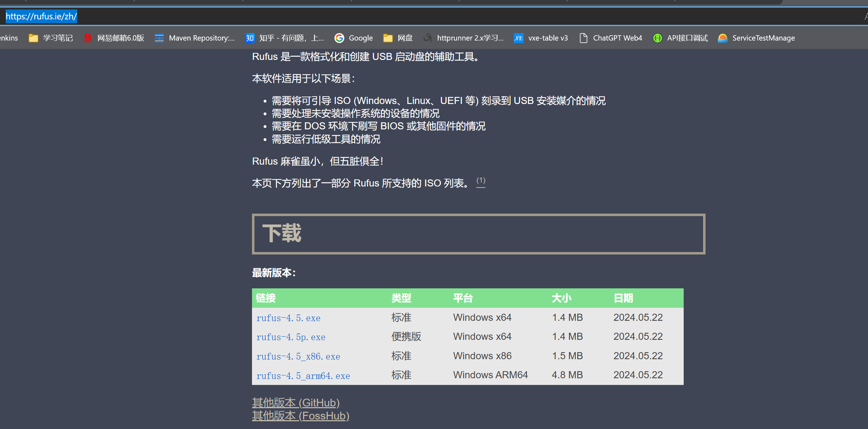Download rufus-4.5.exe standard build

click(x=288, y=318)
